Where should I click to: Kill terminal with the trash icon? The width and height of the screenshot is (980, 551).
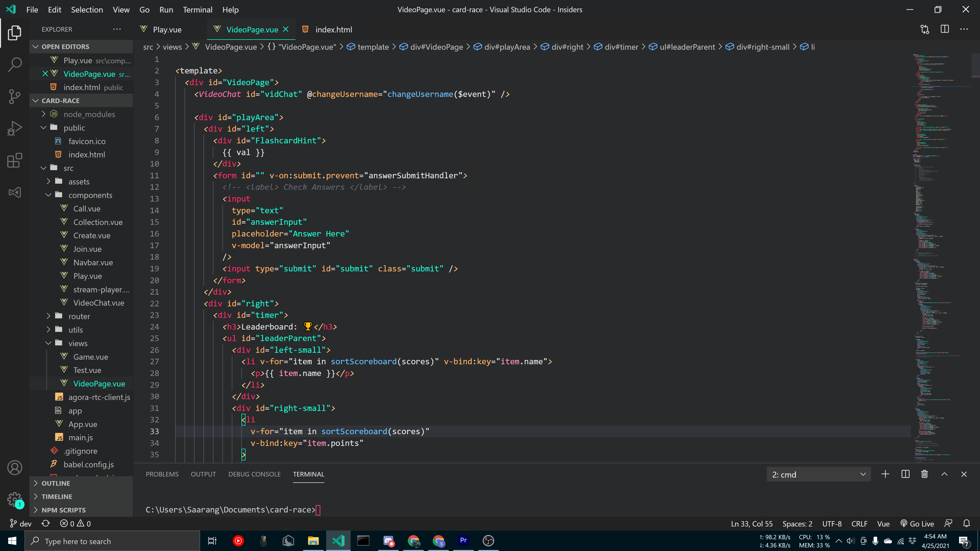(x=924, y=474)
